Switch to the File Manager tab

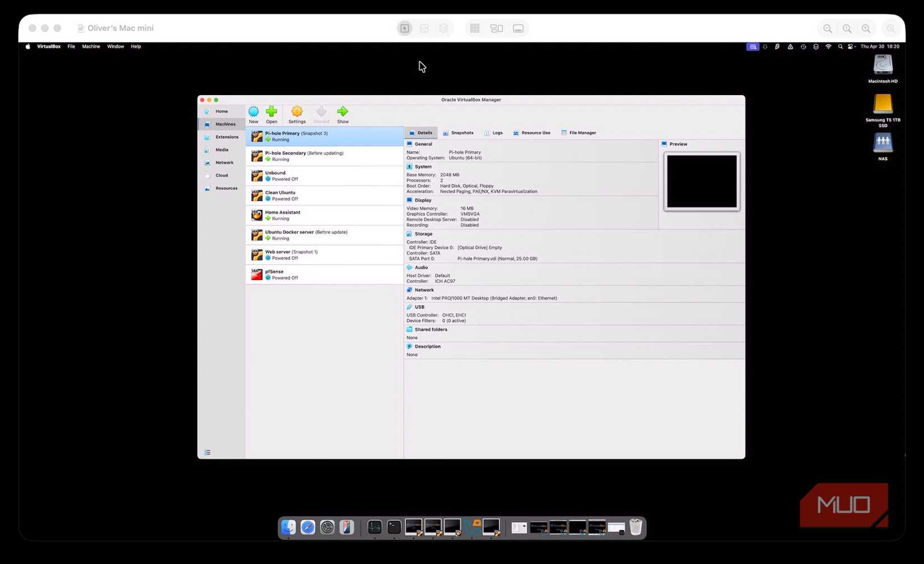pos(578,133)
